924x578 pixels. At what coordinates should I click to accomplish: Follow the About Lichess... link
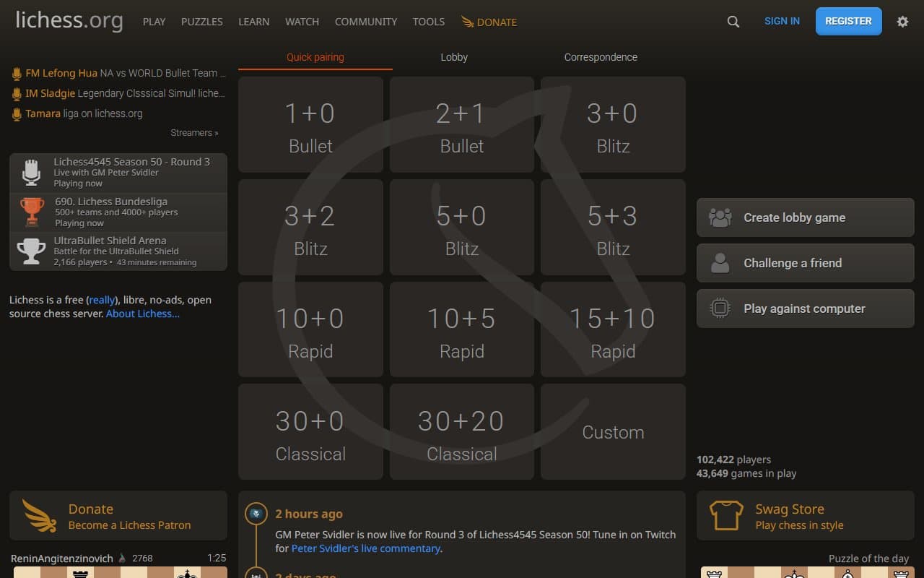143,314
